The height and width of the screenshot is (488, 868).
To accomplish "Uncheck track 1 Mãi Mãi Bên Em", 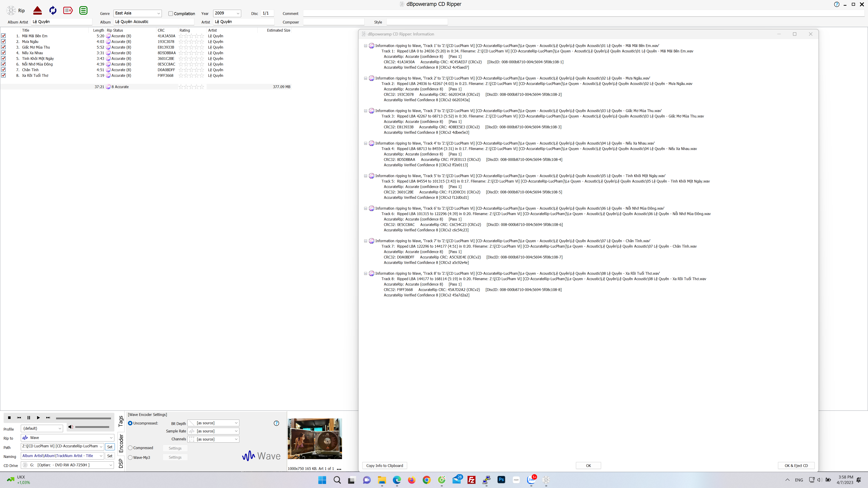I will point(3,36).
